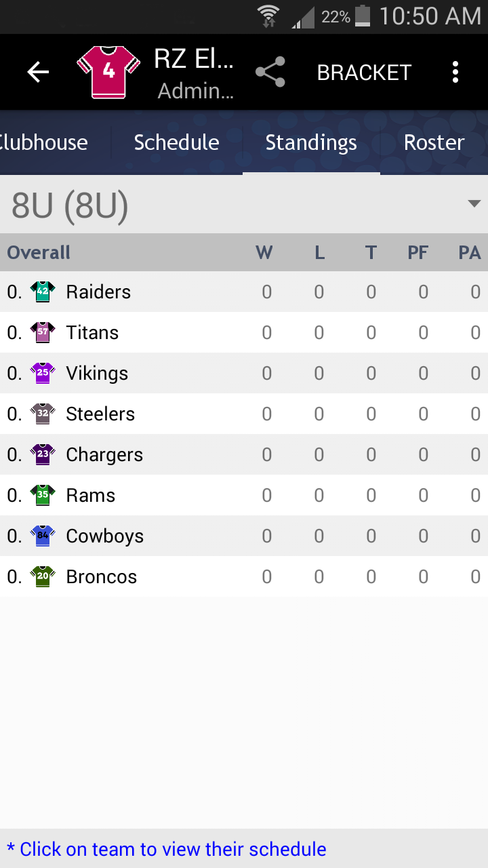Switch to the Roster tab
Viewport: 488px width, 868px height.
434,142
